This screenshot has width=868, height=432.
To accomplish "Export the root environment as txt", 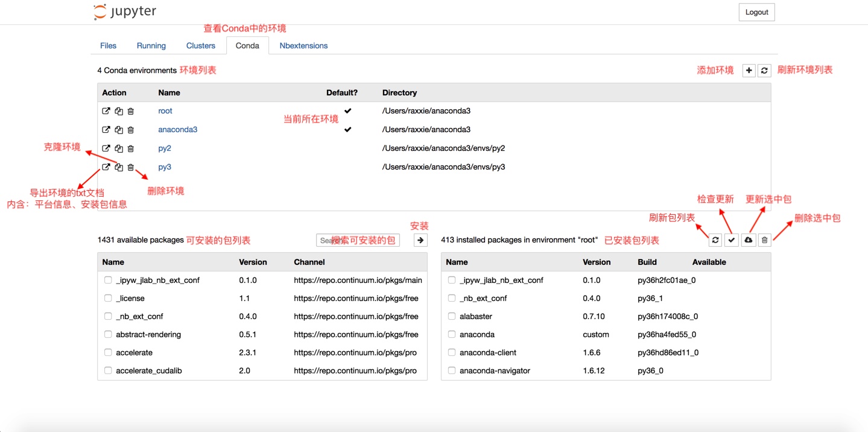I will (x=106, y=110).
